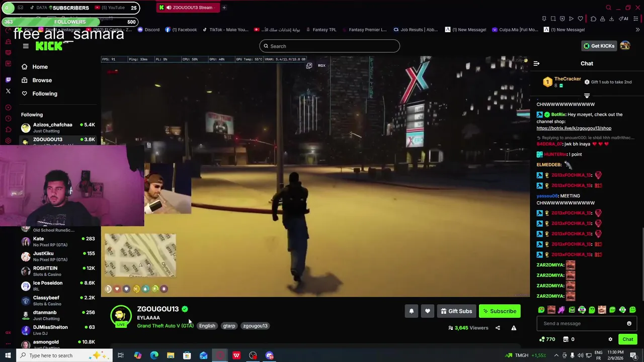
Task: Open Culpa.Mia bookmark
Action: 515,30
